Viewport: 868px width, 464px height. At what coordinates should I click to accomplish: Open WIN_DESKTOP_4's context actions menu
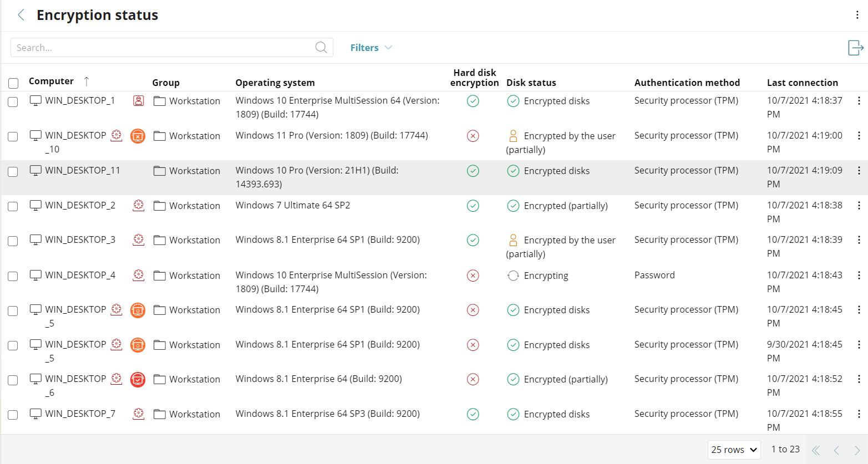pyautogui.click(x=859, y=276)
